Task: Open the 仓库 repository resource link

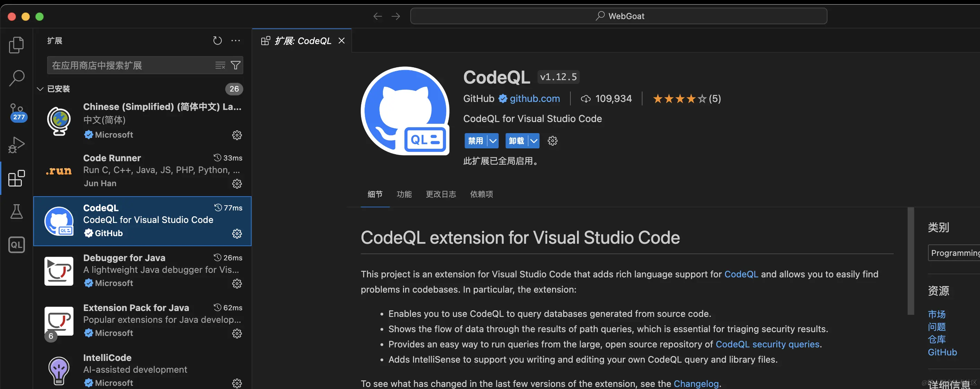Action: [x=937, y=339]
